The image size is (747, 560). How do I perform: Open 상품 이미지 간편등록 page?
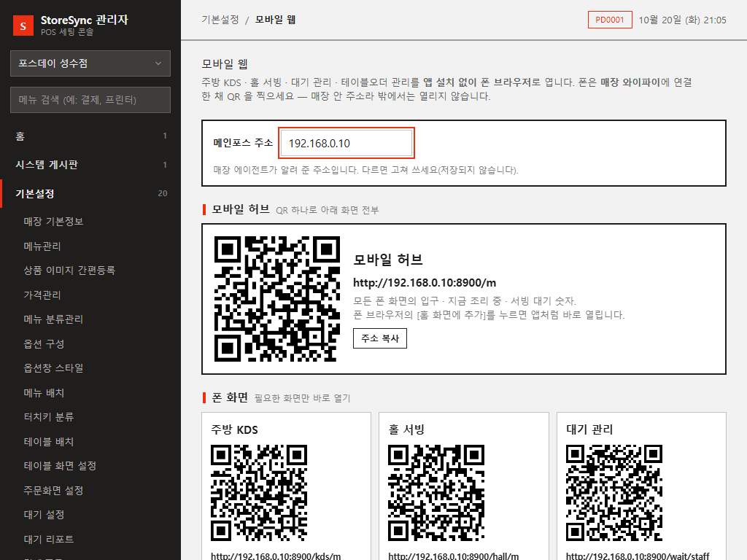pos(69,271)
